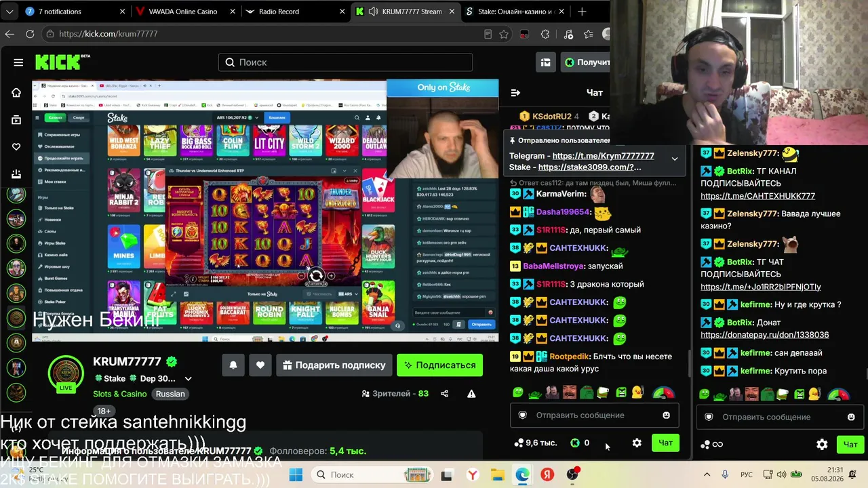Expand the stream title chevron

[x=188, y=379]
